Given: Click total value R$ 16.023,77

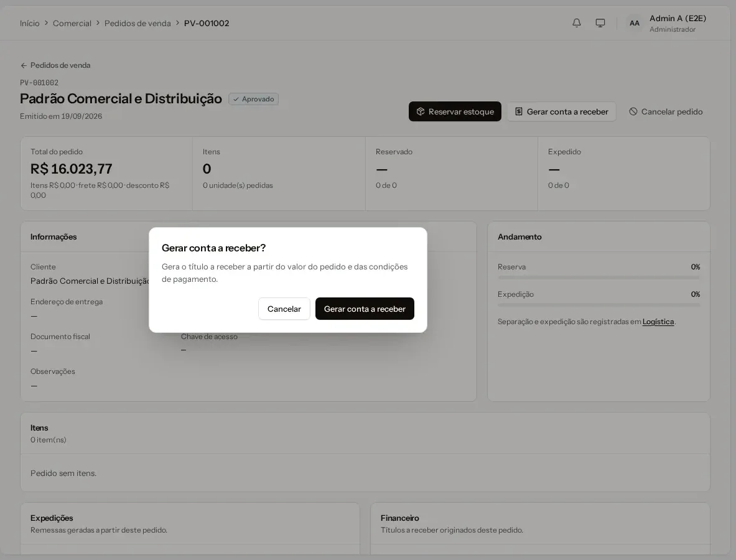Looking at the screenshot, I should click(72, 169).
